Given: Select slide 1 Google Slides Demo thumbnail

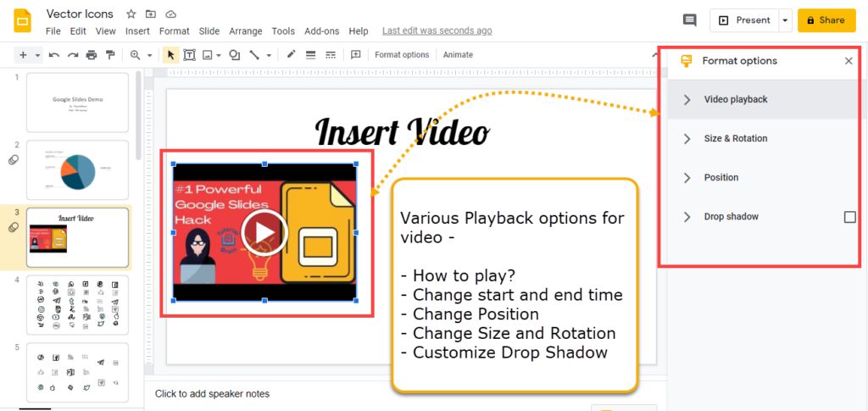Looking at the screenshot, I should [x=77, y=103].
